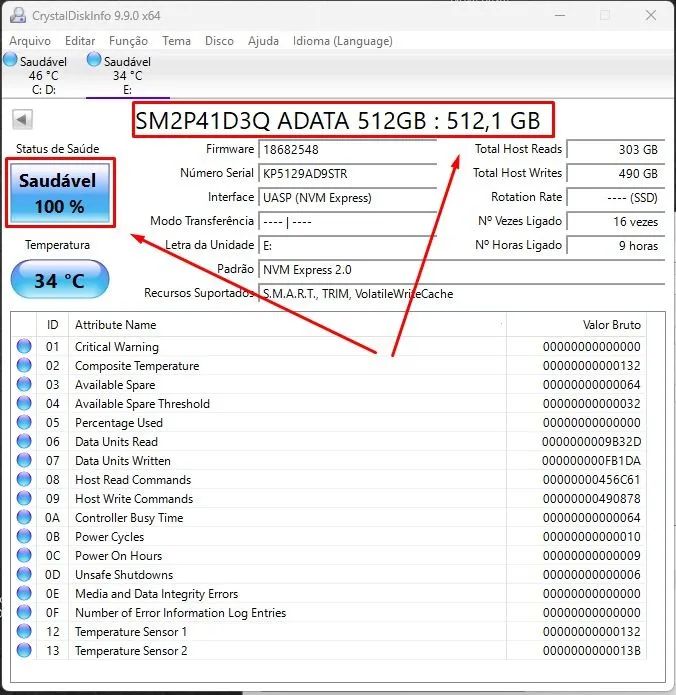The width and height of the screenshot is (676, 695).
Task: Go to previous disk with left arrow
Action: pyautogui.click(x=22, y=119)
